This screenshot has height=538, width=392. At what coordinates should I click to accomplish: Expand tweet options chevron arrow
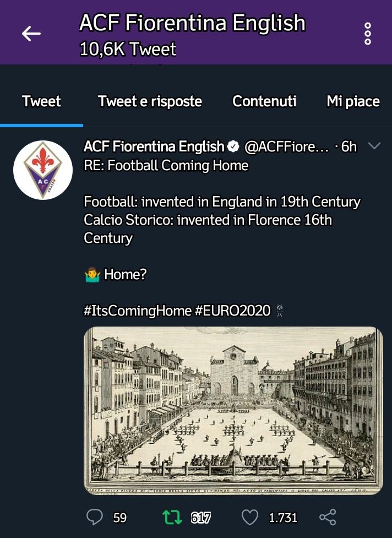click(374, 146)
